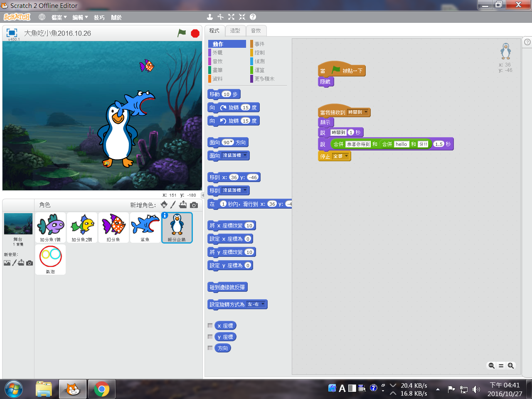Add new sprite from camera icon
The width and height of the screenshot is (532, 399).
point(194,205)
